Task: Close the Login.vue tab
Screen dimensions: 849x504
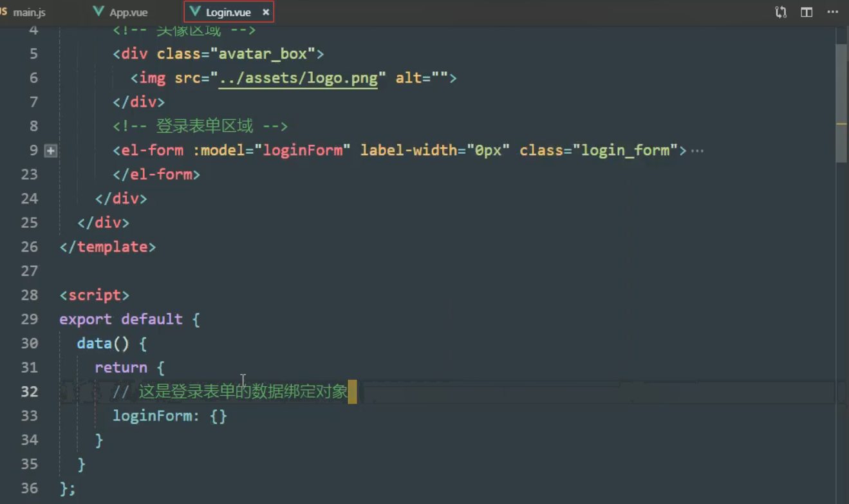Action: 265,12
